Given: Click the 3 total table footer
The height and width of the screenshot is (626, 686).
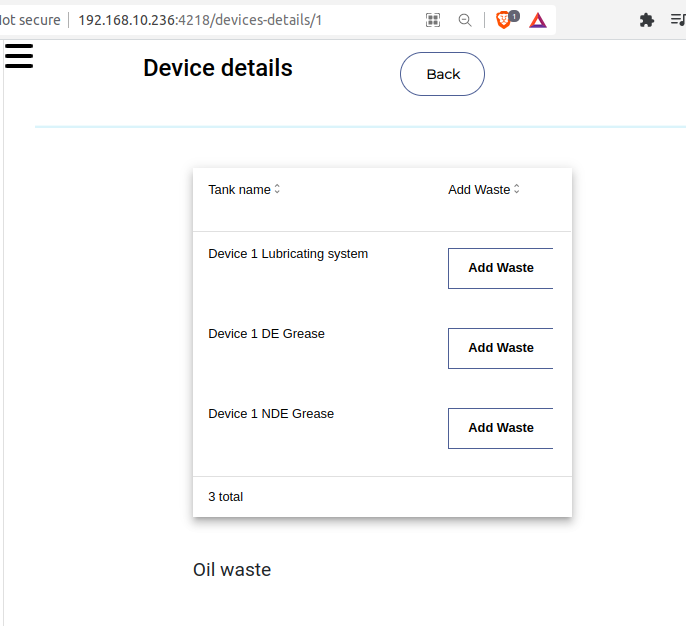Looking at the screenshot, I should click(x=226, y=497).
